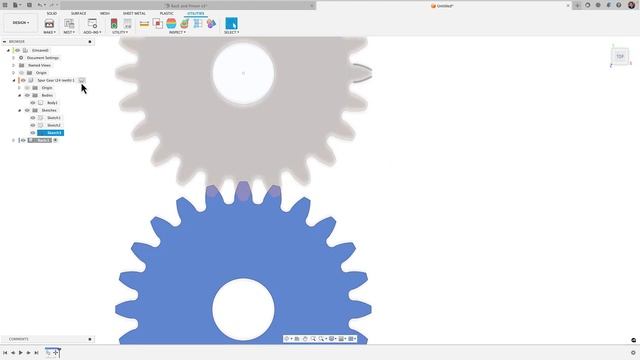This screenshot has height=360, width=640.
Task: Switch to the Surface tab
Action: pyautogui.click(x=78, y=13)
